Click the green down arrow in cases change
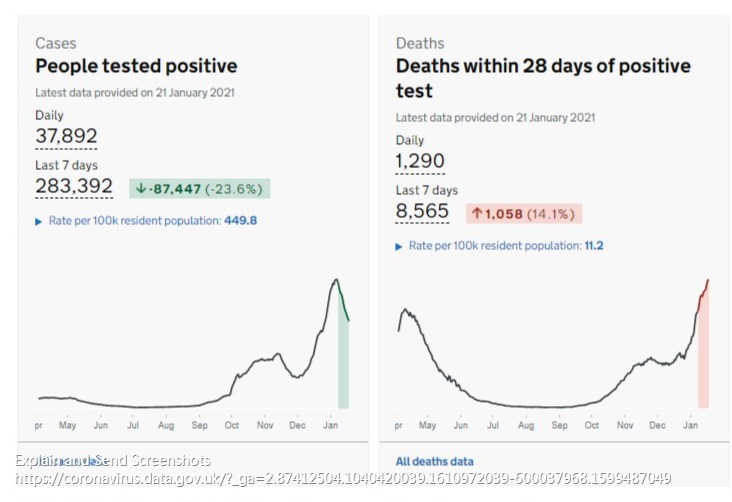This screenshot has width=732, height=502. pos(141,188)
